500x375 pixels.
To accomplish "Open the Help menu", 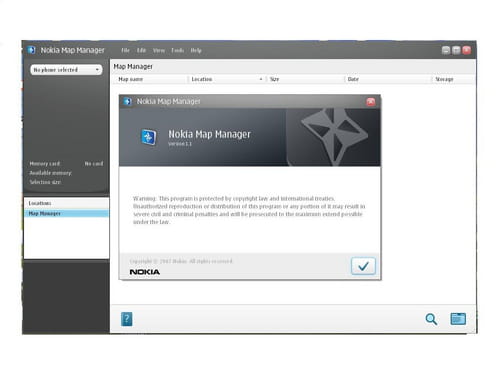I will point(196,50).
